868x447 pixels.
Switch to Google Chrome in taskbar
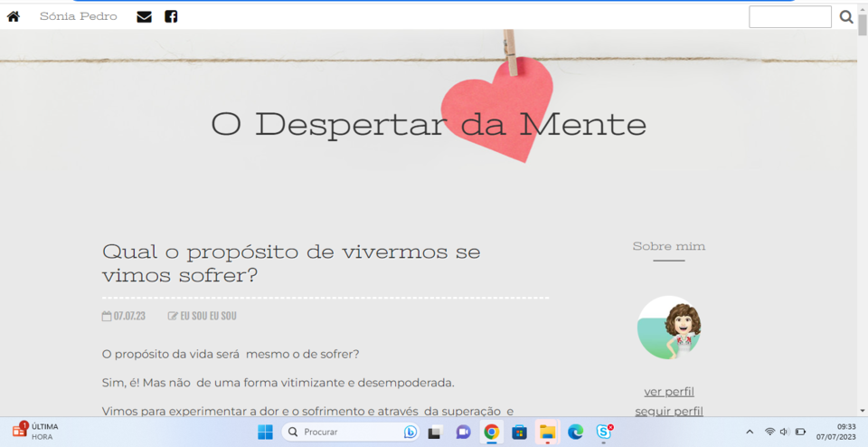(491, 432)
